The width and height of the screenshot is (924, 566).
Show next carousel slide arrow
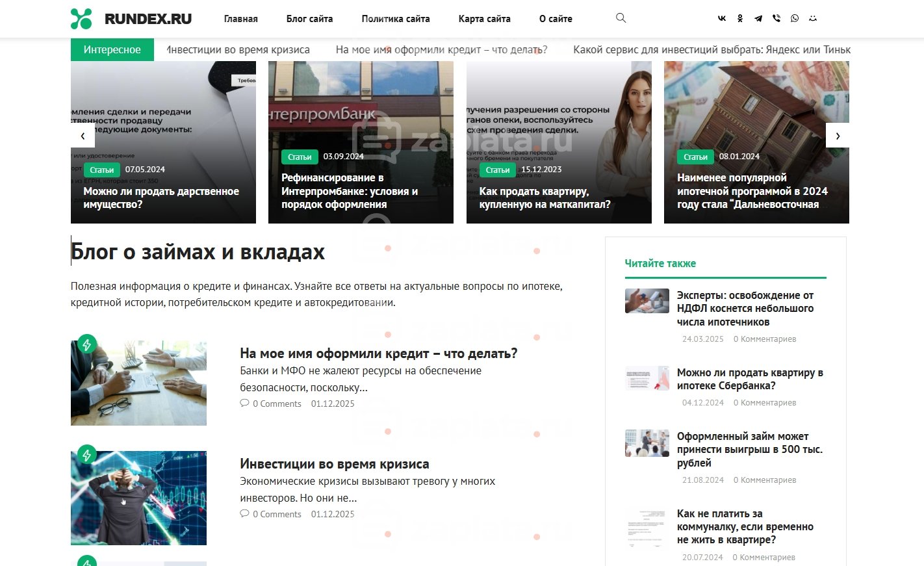tap(838, 136)
